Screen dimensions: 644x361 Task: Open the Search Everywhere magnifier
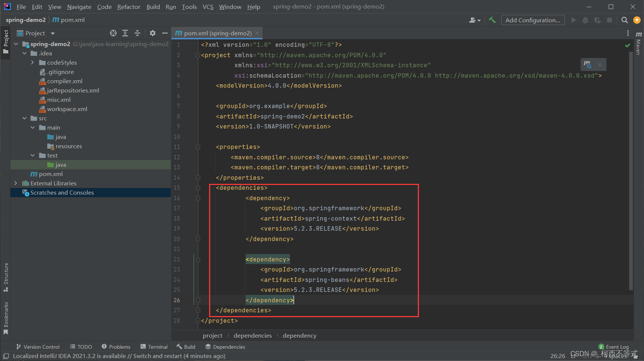click(625, 20)
